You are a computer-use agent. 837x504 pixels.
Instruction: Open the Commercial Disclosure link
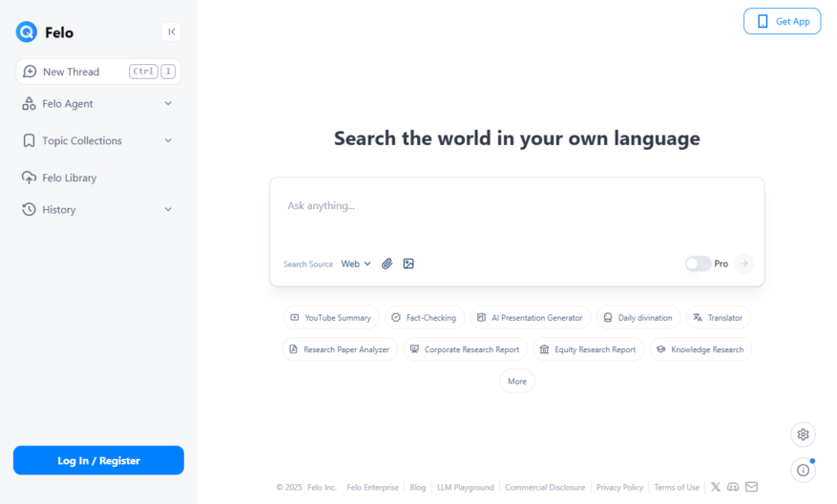tap(545, 488)
